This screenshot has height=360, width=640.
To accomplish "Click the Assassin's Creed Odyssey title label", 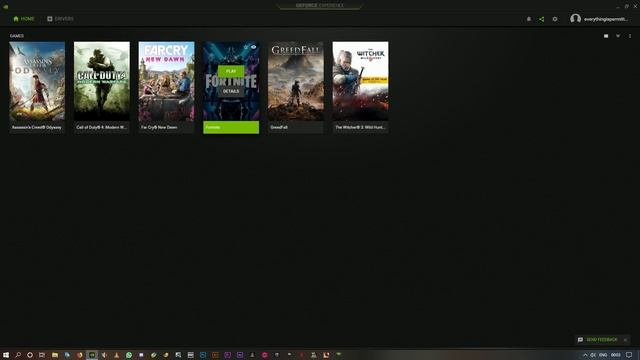I will point(37,127).
